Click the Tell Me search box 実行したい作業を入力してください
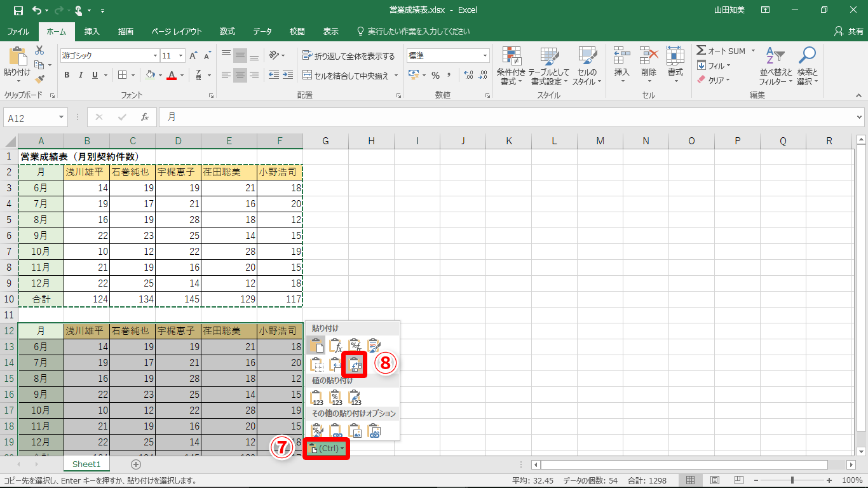The height and width of the screenshot is (488, 868). click(414, 31)
